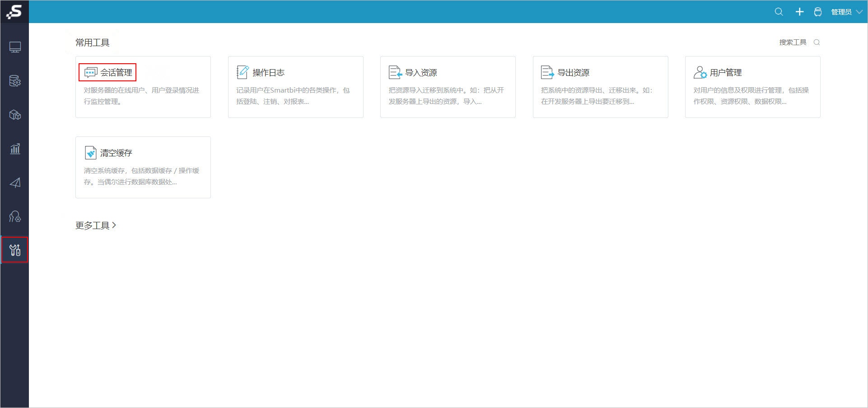The image size is (868, 408).
Task: Click the search magnifier in top bar
Action: click(x=779, y=12)
